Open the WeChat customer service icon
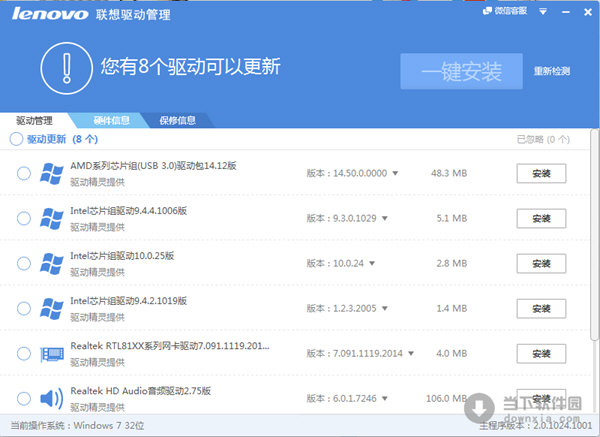 click(487, 11)
